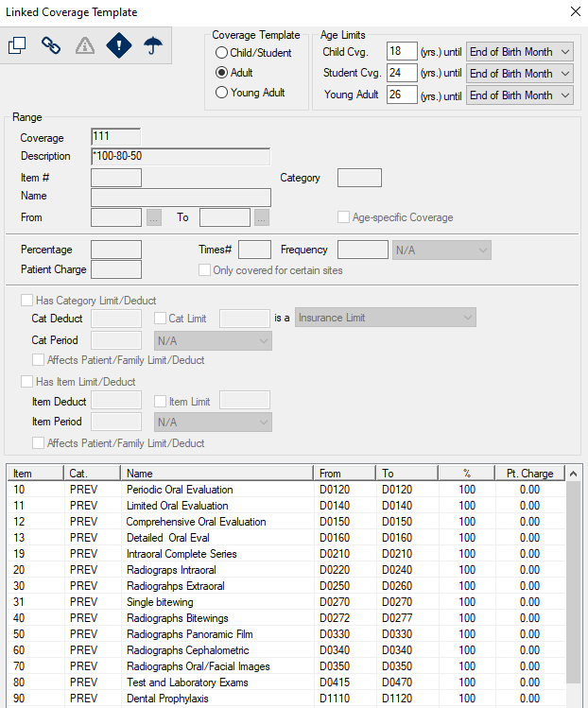This screenshot has width=588, height=708.
Task: Open the Young Adult until dropdown
Action: [x=519, y=95]
